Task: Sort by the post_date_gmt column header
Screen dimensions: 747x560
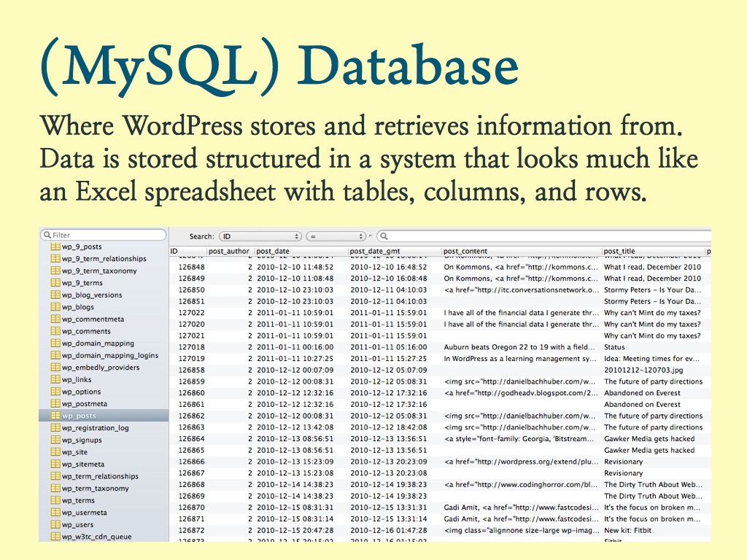Action: pos(393,251)
